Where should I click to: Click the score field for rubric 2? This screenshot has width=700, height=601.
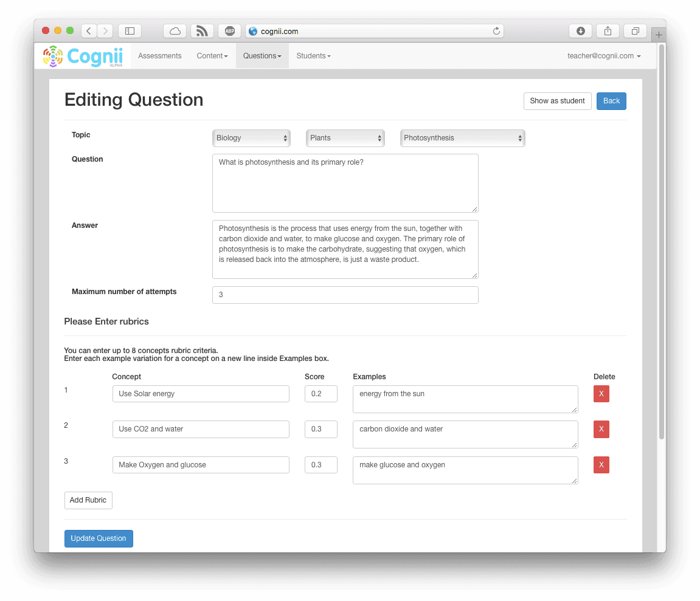tap(321, 429)
